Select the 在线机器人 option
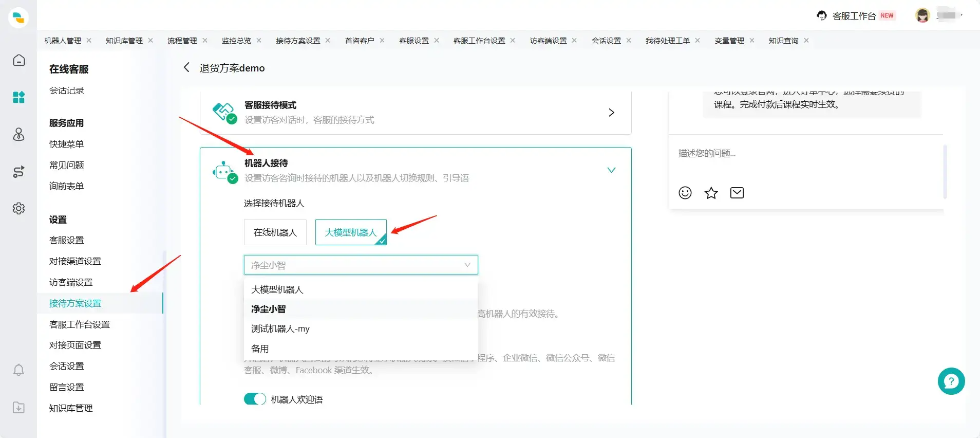This screenshot has width=980, height=438. [275, 232]
